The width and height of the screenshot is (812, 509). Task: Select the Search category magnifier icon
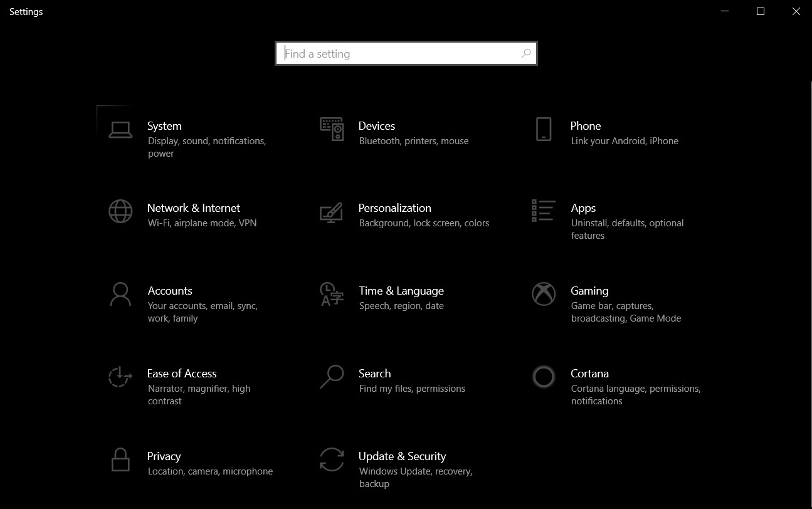tap(332, 377)
